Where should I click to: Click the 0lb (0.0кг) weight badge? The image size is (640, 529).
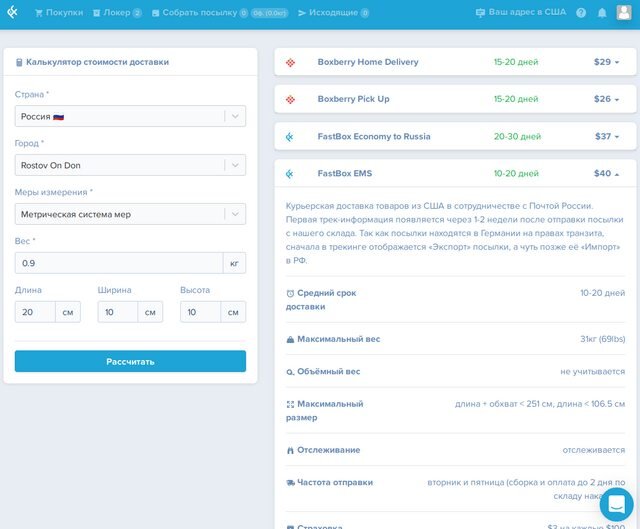269,13
